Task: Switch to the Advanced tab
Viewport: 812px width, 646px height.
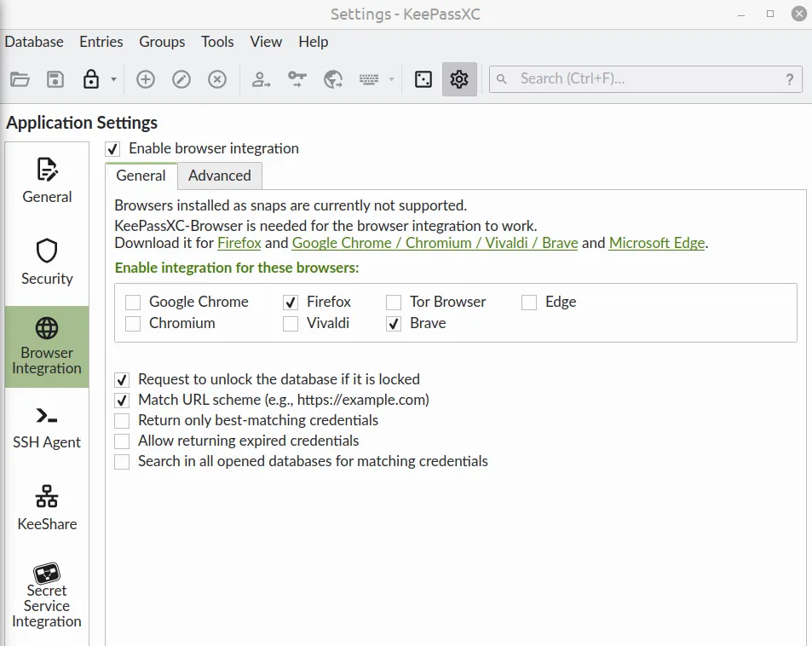Action: coord(219,176)
